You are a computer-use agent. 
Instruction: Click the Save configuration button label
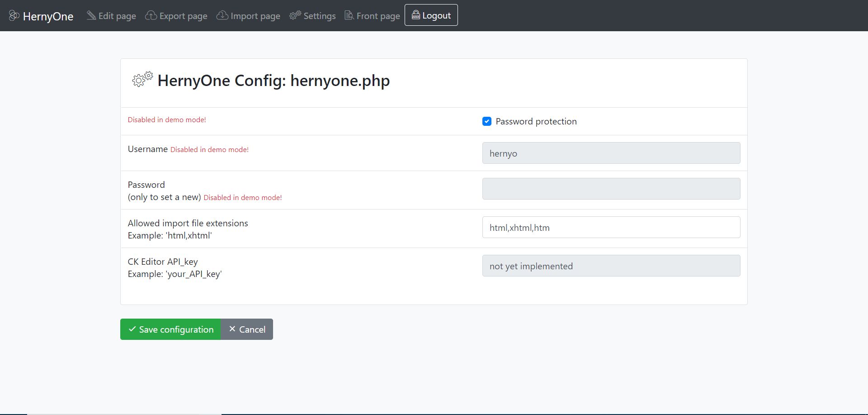point(176,329)
